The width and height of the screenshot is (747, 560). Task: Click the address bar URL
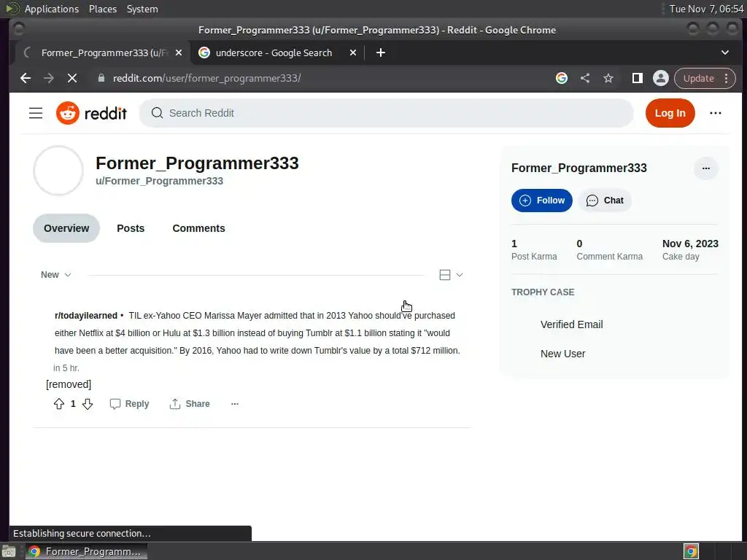[206, 78]
